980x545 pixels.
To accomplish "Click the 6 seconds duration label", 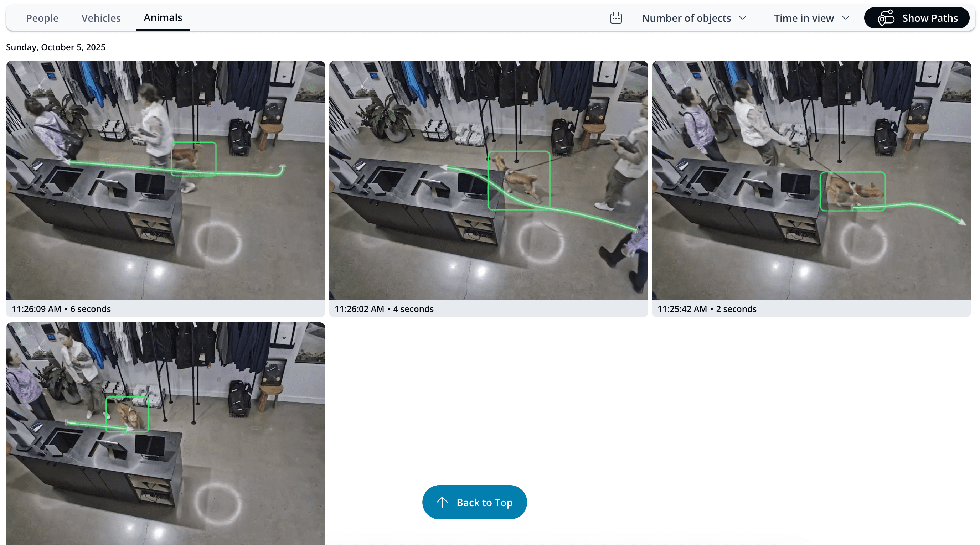I will pyautogui.click(x=90, y=309).
